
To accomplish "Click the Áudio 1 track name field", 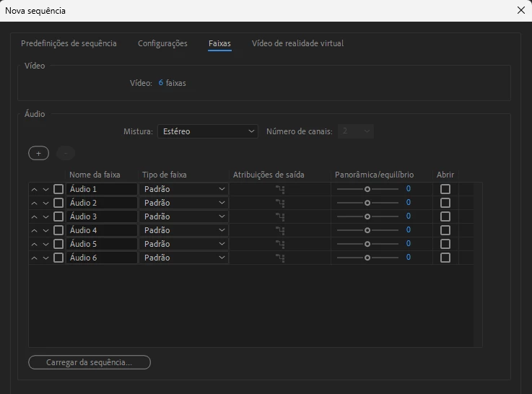I will click(102, 189).
